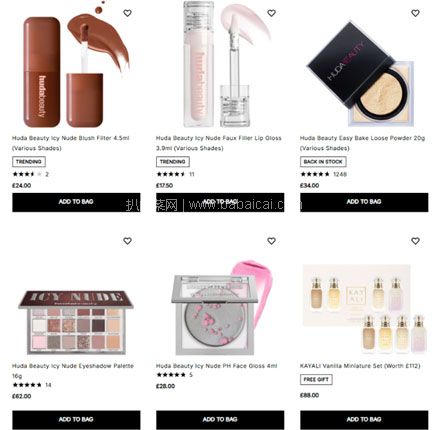
Task: Save Easy Bake Loose Powder to wishlist
Action: pyautogui.click(x=415, y=13)
